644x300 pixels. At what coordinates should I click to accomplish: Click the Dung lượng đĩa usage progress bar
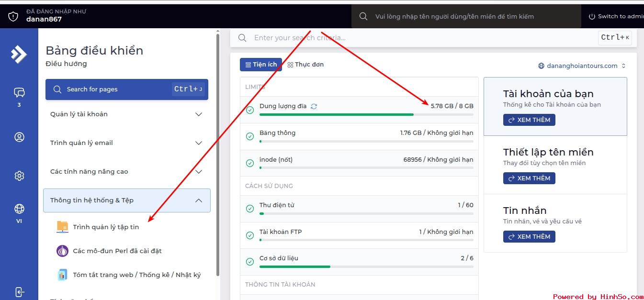pyautogui.click(x=366, y=115)
